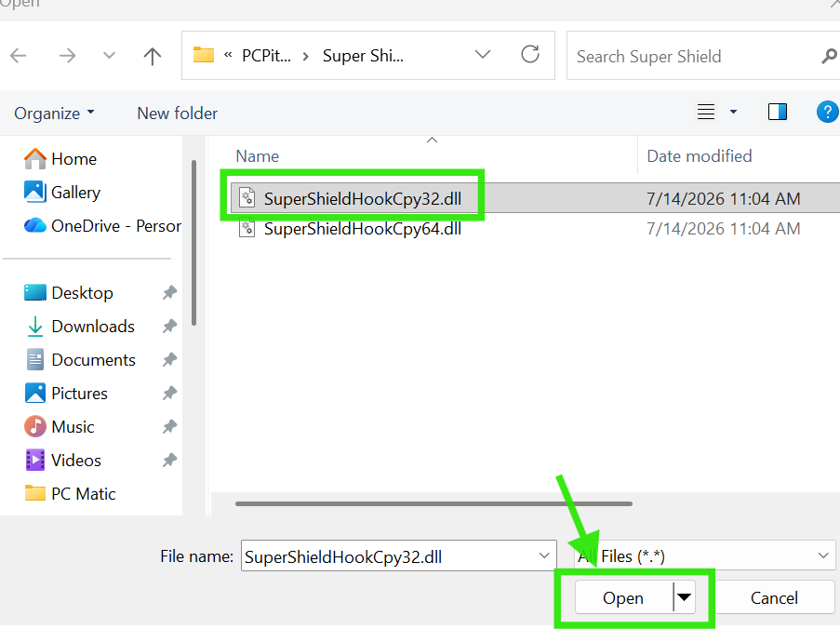Open the Music quick access folder
The height and width of the screenshot is (629, 840).
coord(59,426)
